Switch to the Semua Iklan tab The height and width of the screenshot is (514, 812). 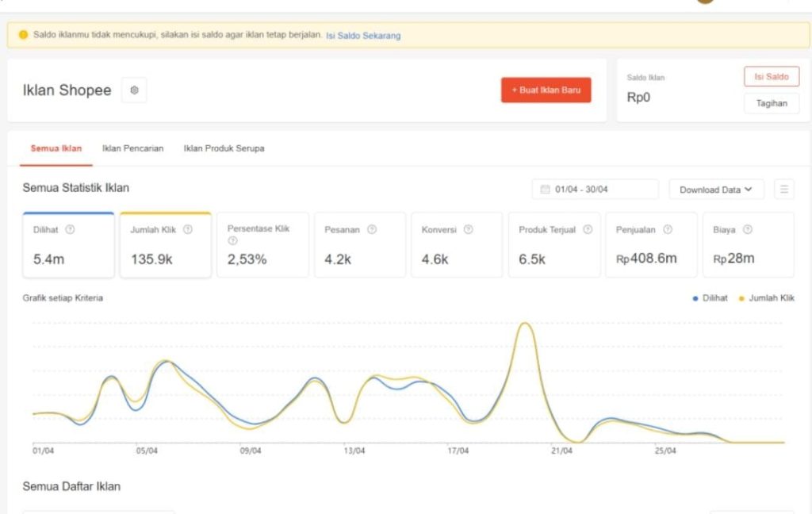[x=56, y=148]
